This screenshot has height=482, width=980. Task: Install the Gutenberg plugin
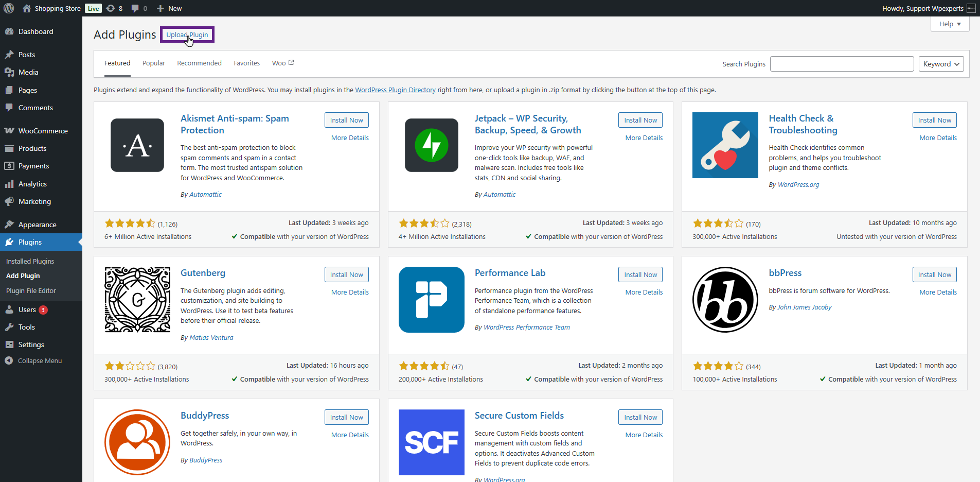click(346, 274)
